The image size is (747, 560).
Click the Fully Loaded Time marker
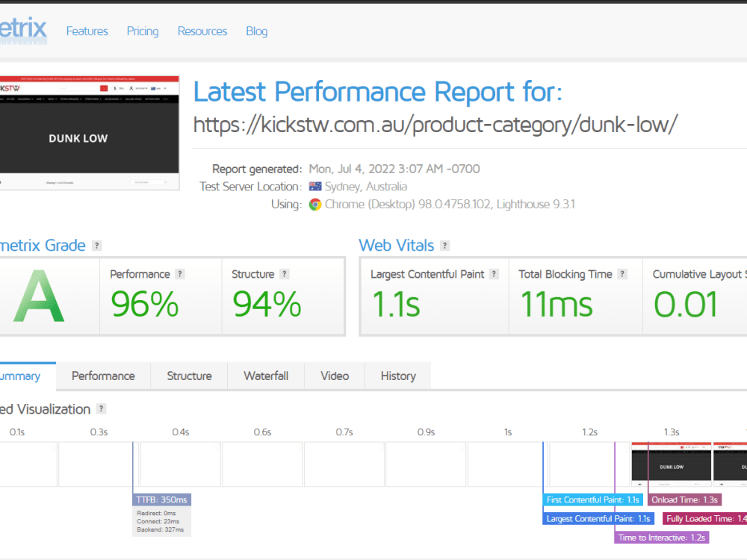(704, 519)
